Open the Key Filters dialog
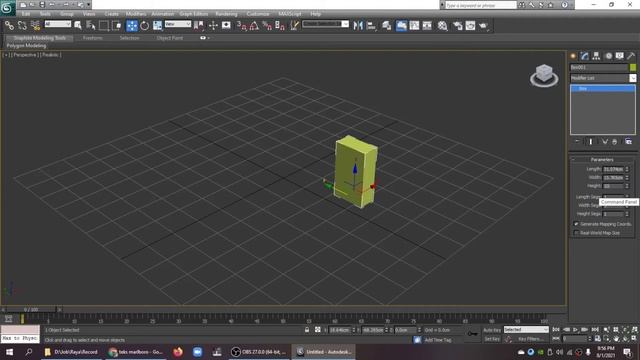The image size is (640, 360). click(x=530, y=339)
